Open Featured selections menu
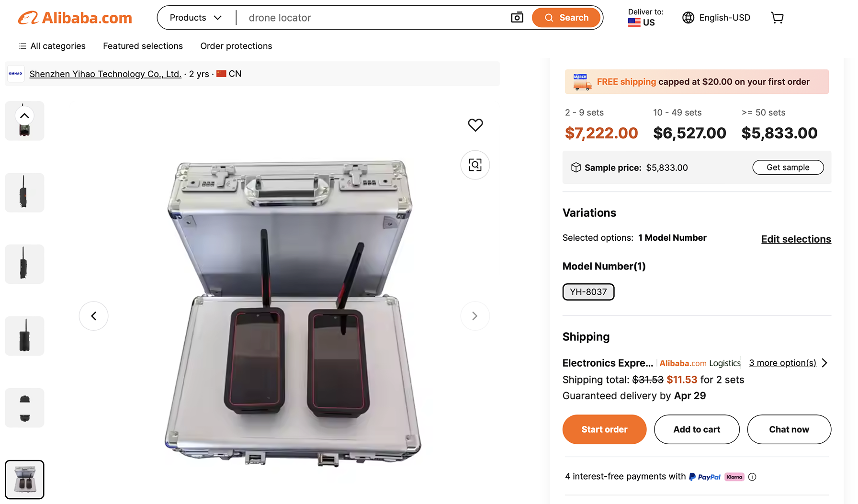The height and width of the screenshot is (504, 858). point(143,46)
